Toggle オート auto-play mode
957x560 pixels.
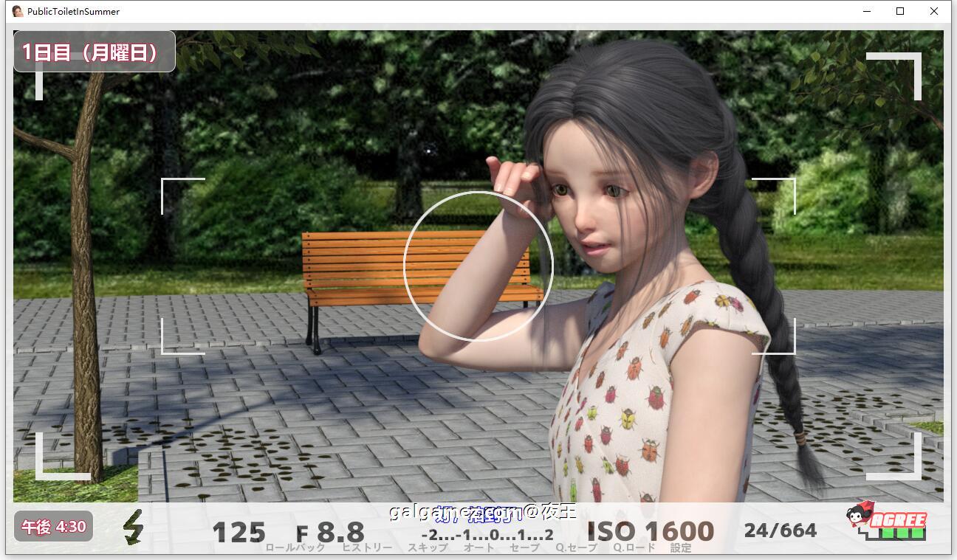(478, 547)
